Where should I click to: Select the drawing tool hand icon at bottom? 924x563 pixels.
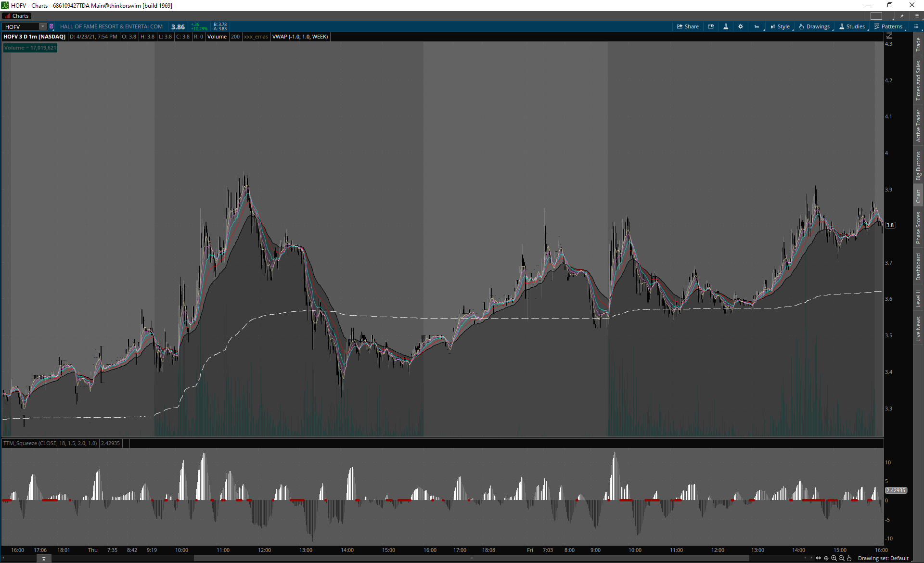[849, 558]
